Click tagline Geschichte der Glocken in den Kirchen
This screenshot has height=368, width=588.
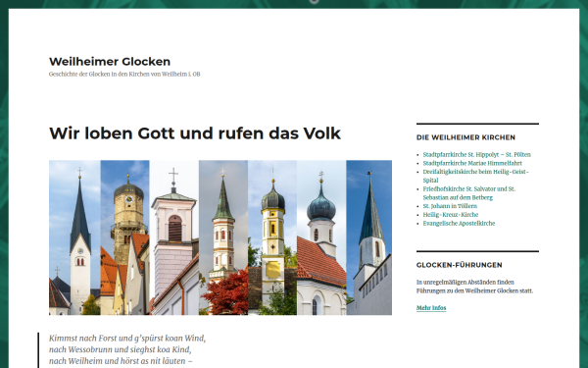[124, 74]
